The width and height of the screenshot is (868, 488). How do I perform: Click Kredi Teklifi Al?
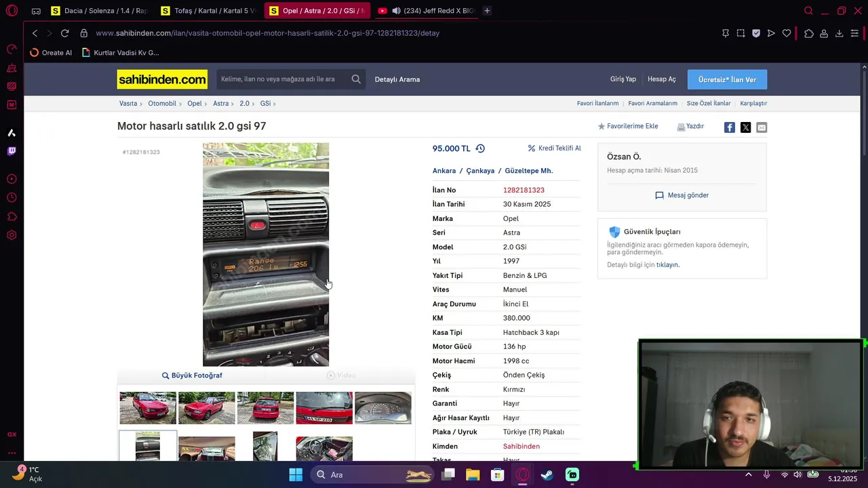[x=555, y=148]
